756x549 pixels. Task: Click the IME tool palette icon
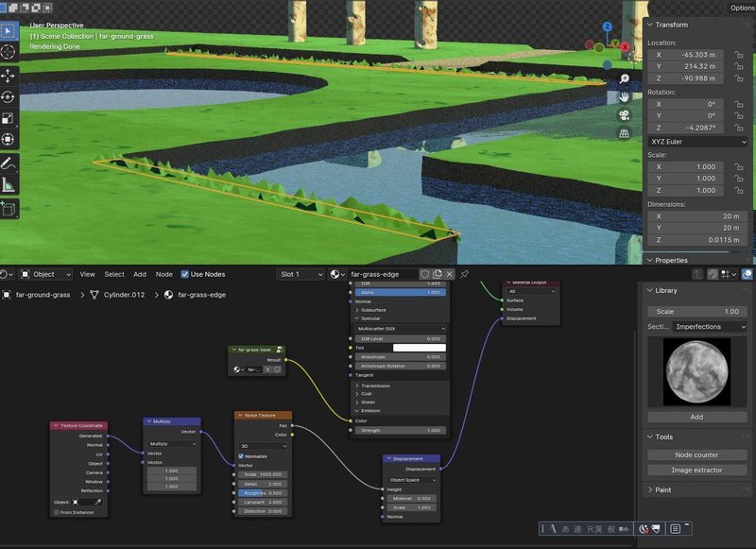656,529
